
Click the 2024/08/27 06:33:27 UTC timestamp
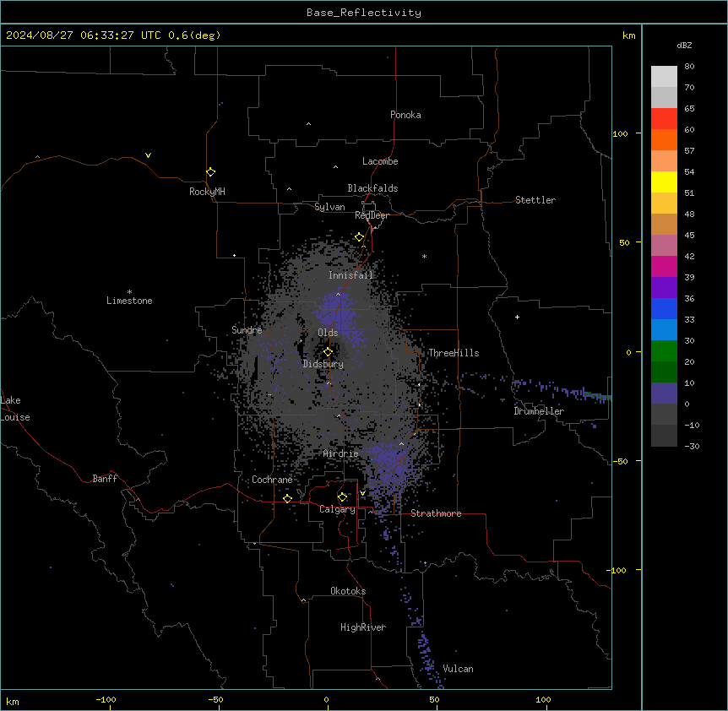[83, 35]
